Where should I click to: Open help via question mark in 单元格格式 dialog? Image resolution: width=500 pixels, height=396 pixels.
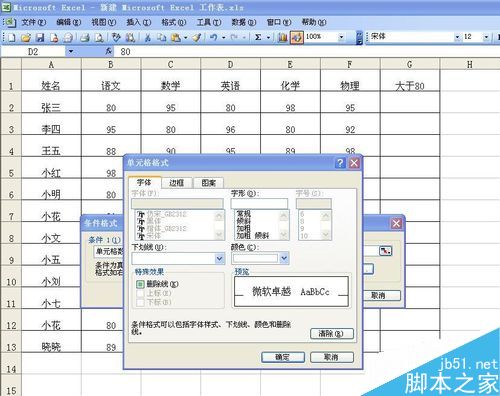[340, 163]
